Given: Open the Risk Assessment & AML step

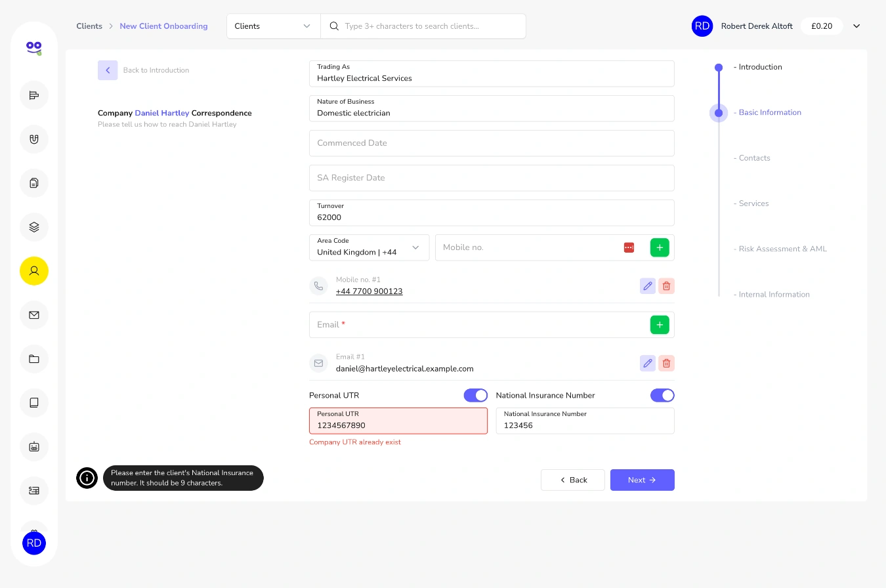Looking at the screenshot, I should pyautogui.click(x=780, y=249).
